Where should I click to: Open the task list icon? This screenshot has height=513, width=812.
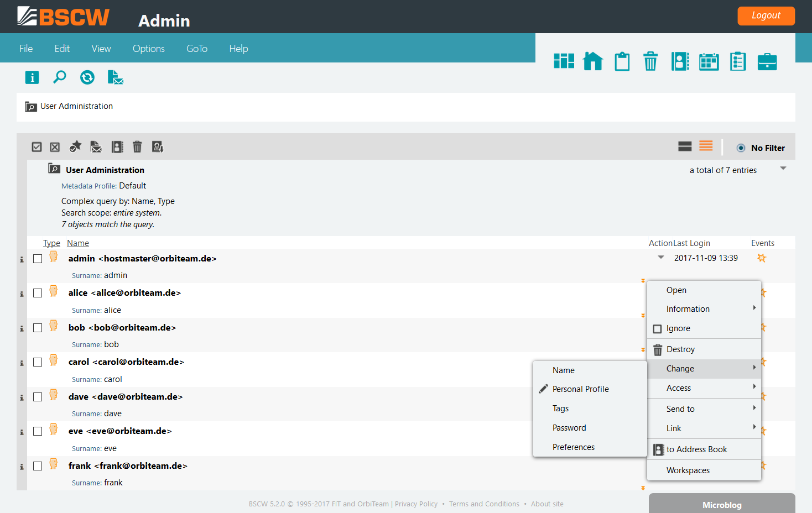click(x=738, y=61)
